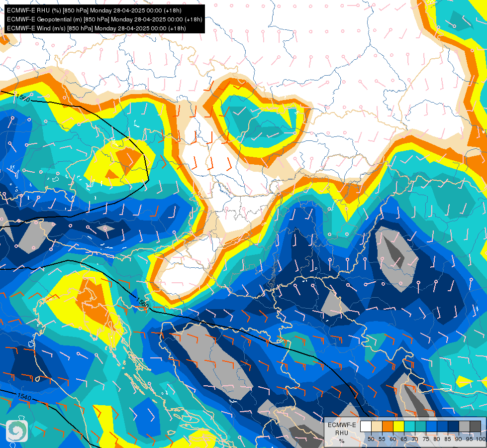Click the white legend swatch below 50%
Screen dimensions: 487x448
point(366,426)
